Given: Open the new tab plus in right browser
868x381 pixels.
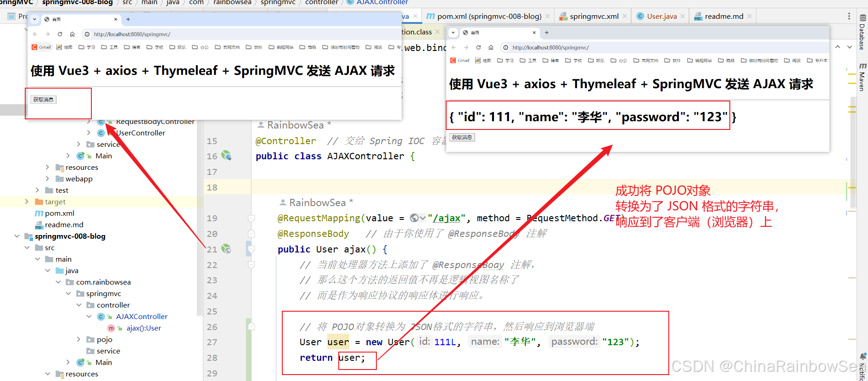Looking at the screenshot, I should pyautogui.click(x=547, y=33).
